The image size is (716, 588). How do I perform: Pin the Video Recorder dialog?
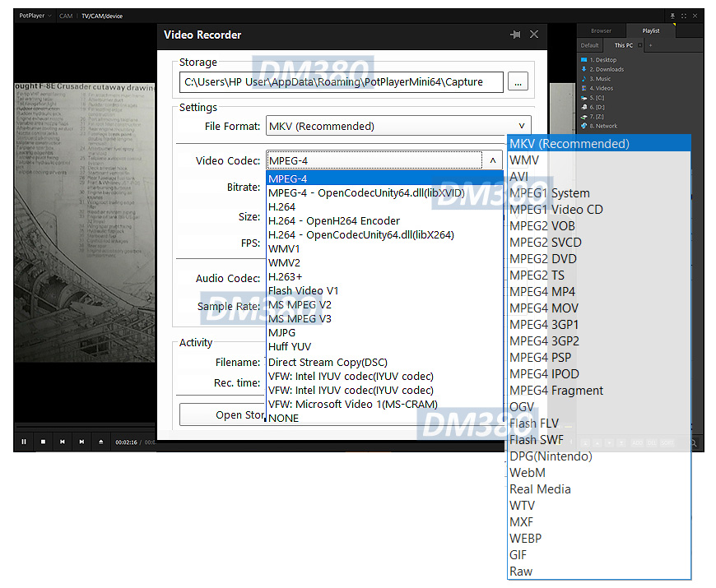click(x=515, y=35)
